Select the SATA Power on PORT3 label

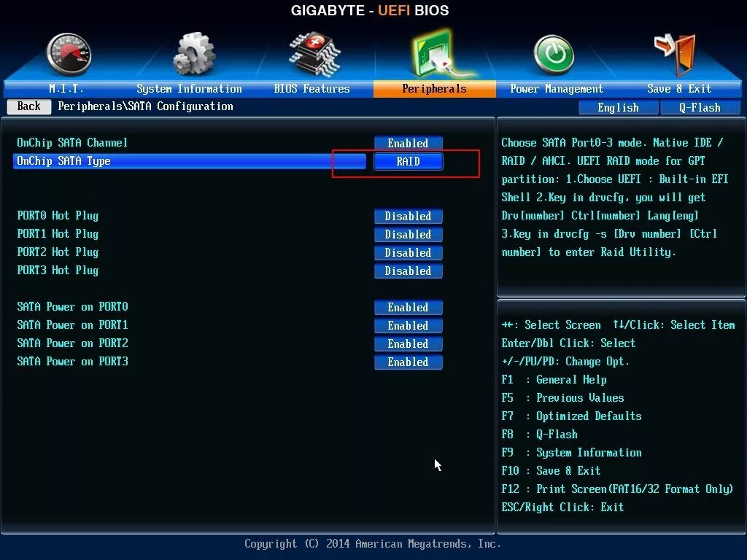(72, 362)
